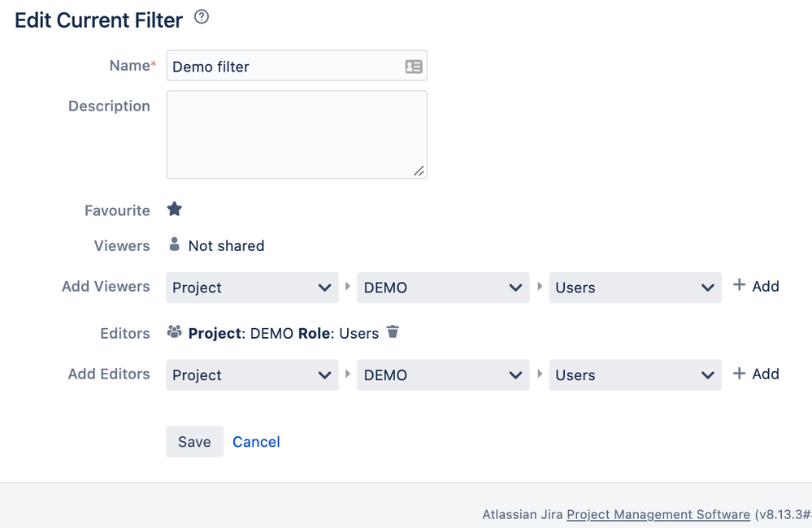Click the contact card icon in Name field
812x528 pixels.
(x=413, y=67)
